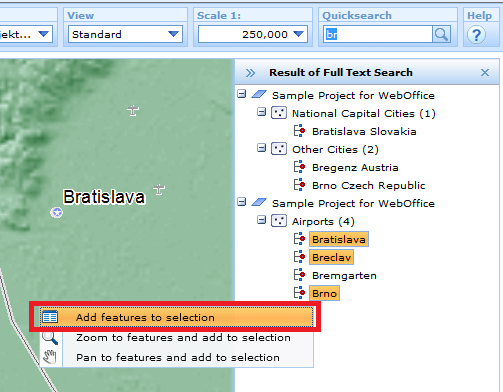Select the Breclav airport result
Viewport: 503px width, 392px height.
[331, 257]
